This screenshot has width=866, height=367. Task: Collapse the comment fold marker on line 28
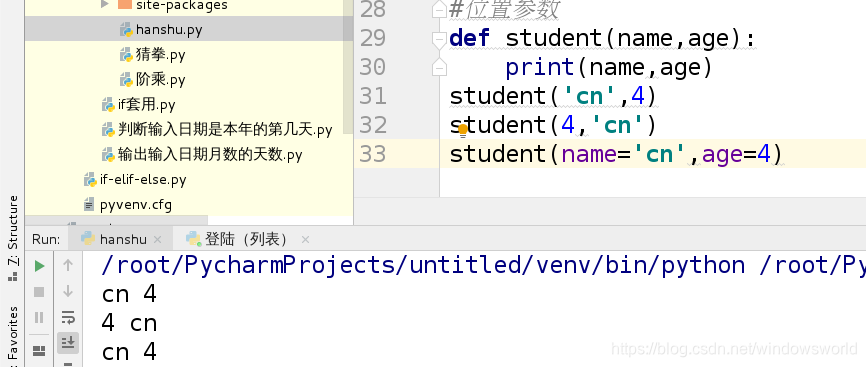[x=439, y=10]
